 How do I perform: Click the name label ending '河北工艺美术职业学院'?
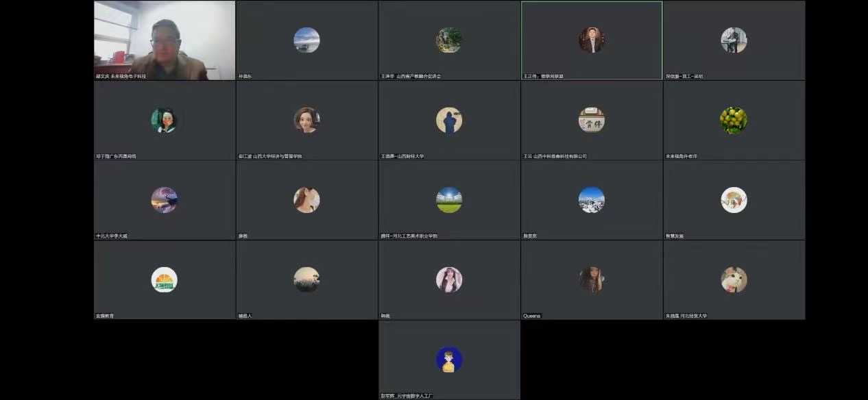pyautogui.click(x=409, y=236)
